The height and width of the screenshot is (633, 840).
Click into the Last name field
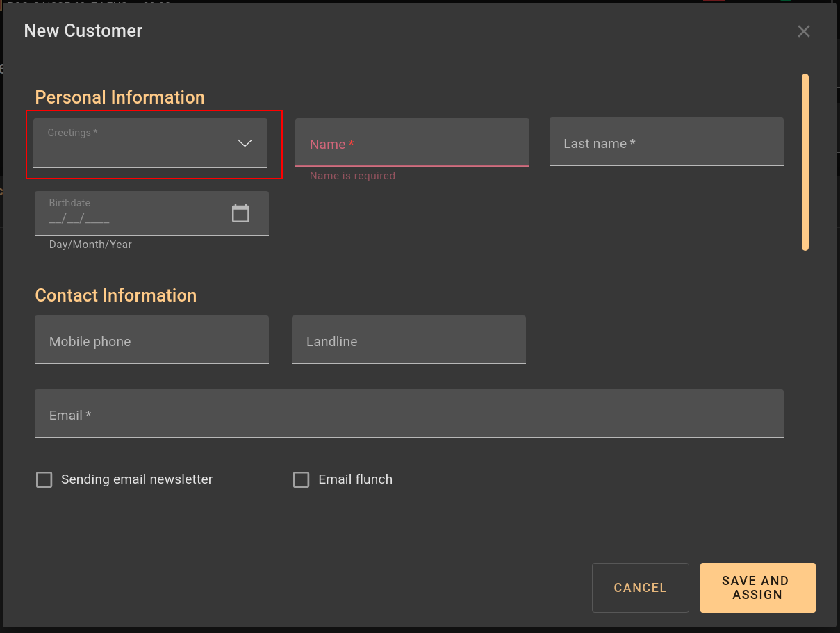point(666,143)
